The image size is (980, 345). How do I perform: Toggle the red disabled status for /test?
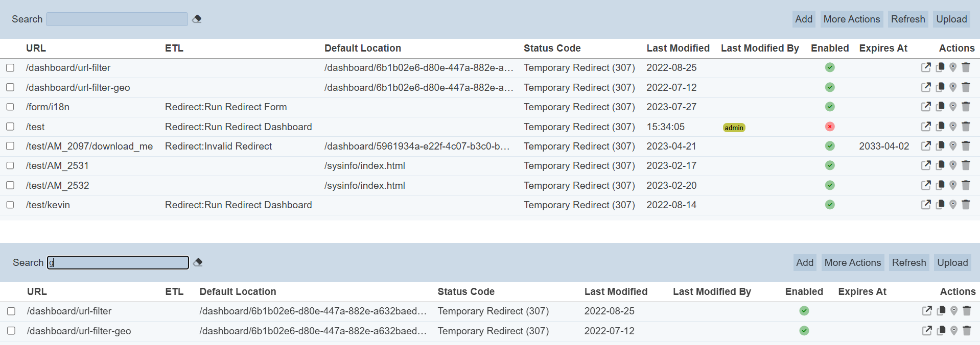pos(830,127)
